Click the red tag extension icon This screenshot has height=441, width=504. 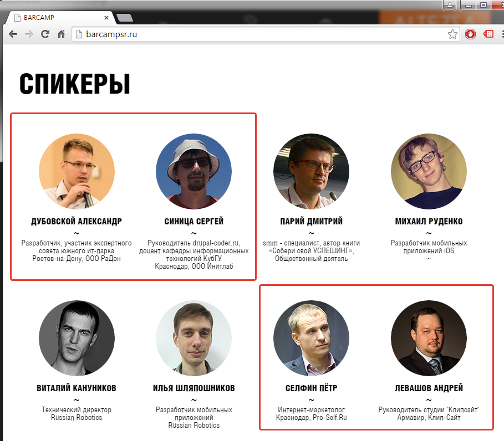point(488,34)
